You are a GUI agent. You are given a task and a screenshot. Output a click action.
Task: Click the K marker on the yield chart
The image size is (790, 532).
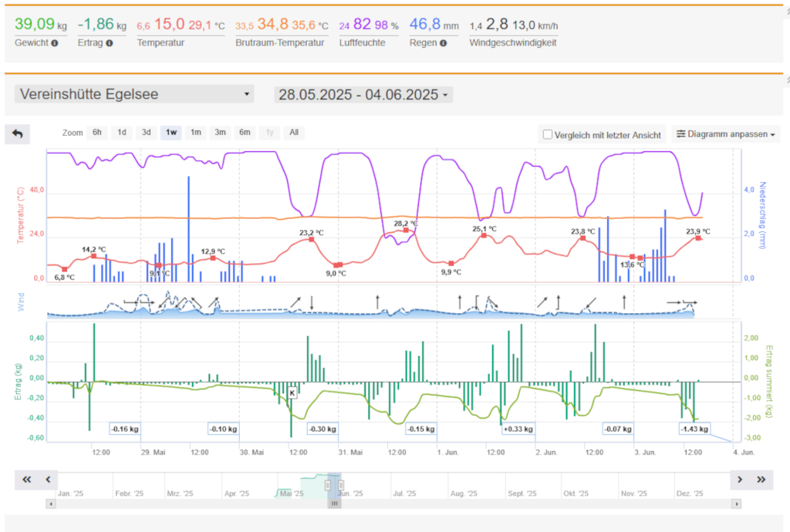pos(292,392)
